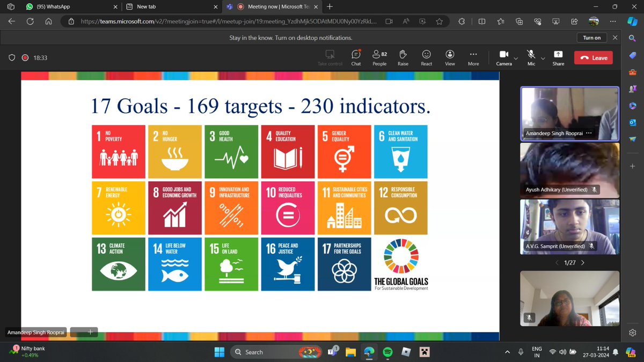Click the shared slide's 17 Goals heading
The width and height of the screenshot is (644, 362).
tap(261, 105)
